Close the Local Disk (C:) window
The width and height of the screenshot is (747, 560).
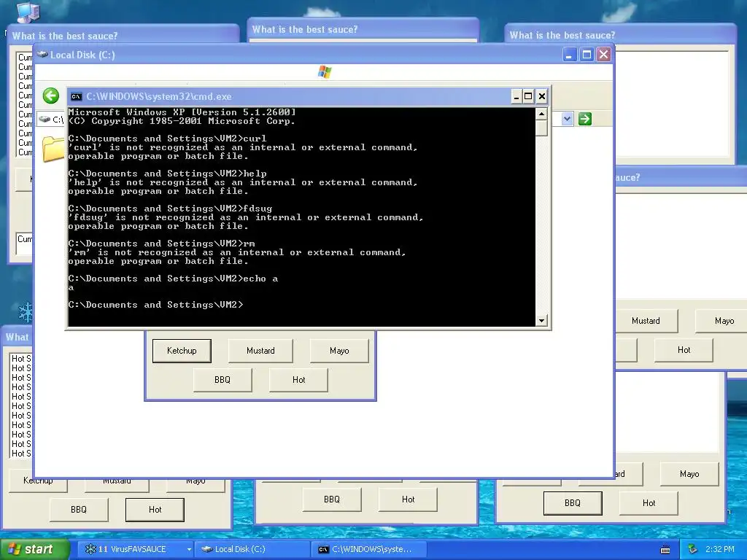603,55
